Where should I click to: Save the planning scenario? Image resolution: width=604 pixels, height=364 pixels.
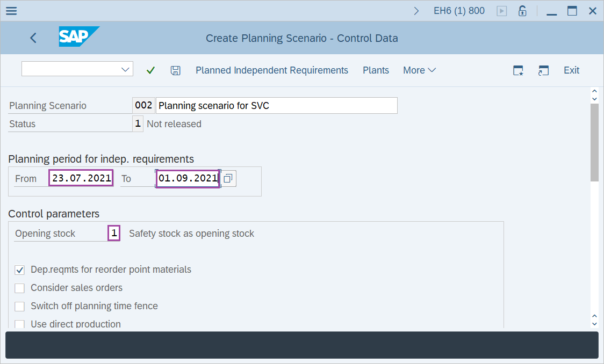pos(175,70)
